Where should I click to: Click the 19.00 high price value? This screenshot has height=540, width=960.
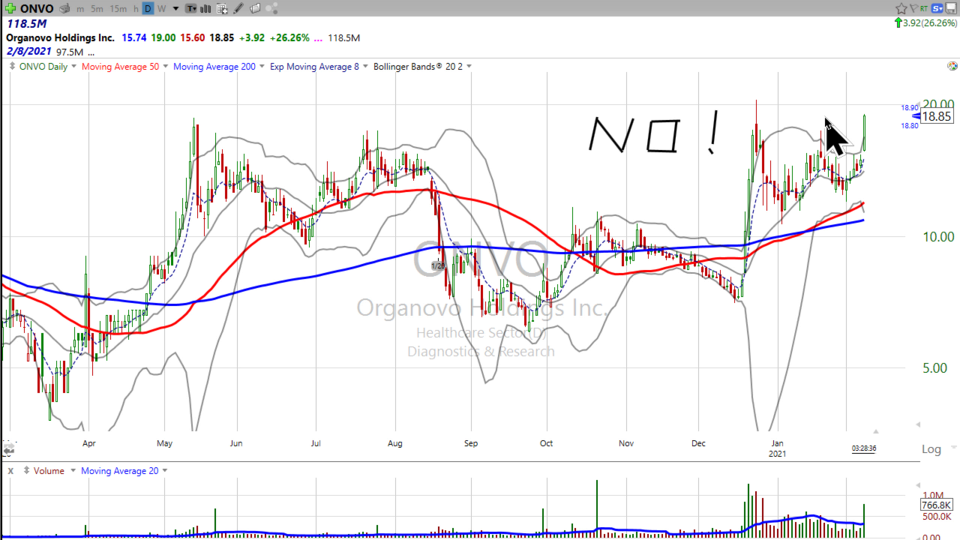click(163, 38)
